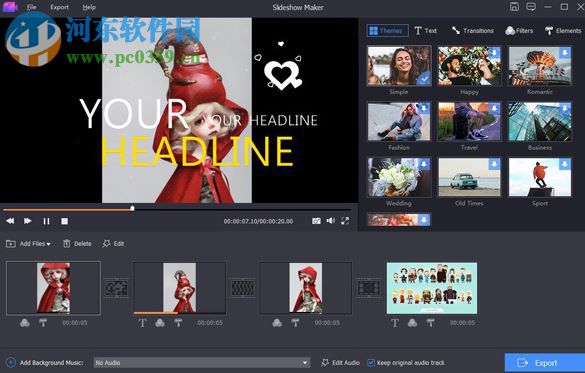Select the second timeline clip
The image size is (585, 373).
[x=179, y=288]
